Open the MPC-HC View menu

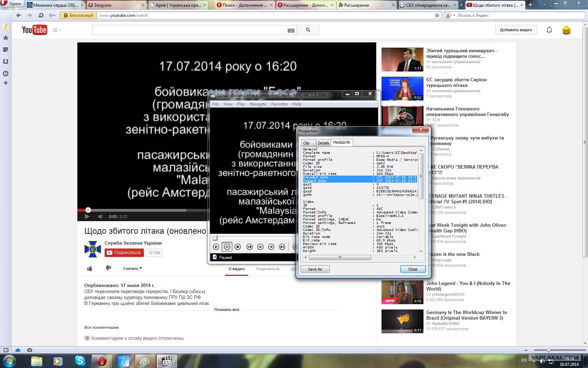[x=228, y=104]
